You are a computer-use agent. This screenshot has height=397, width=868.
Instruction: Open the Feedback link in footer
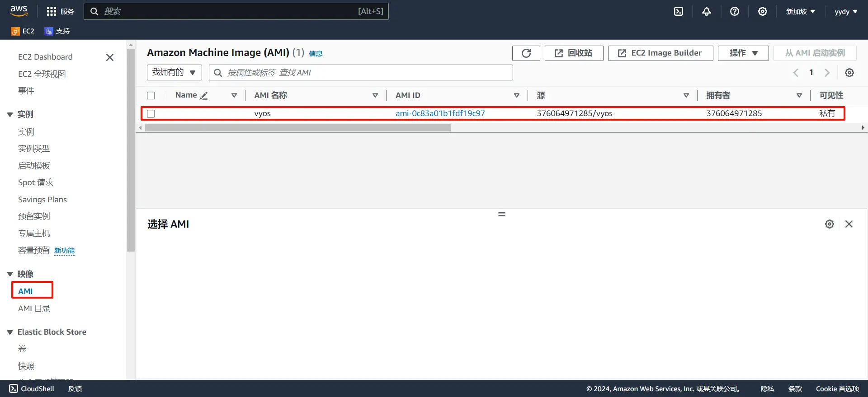pyautogui.click(x=75, y=388)
